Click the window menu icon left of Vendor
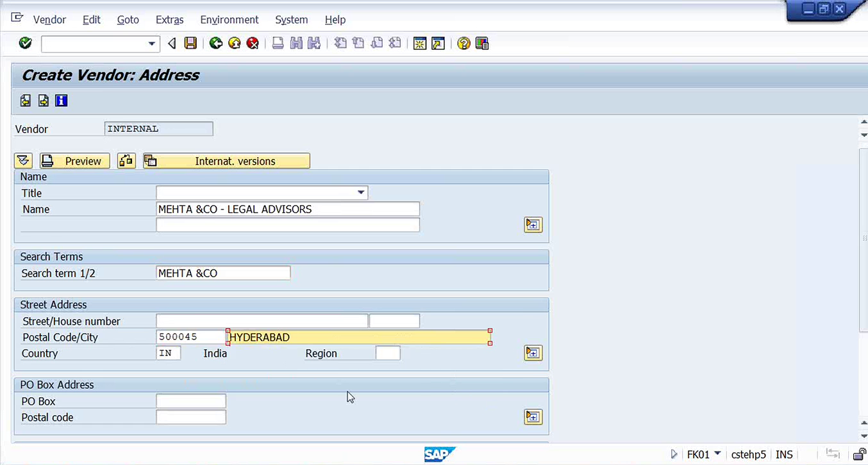868x465 pixels. point(17,19)
